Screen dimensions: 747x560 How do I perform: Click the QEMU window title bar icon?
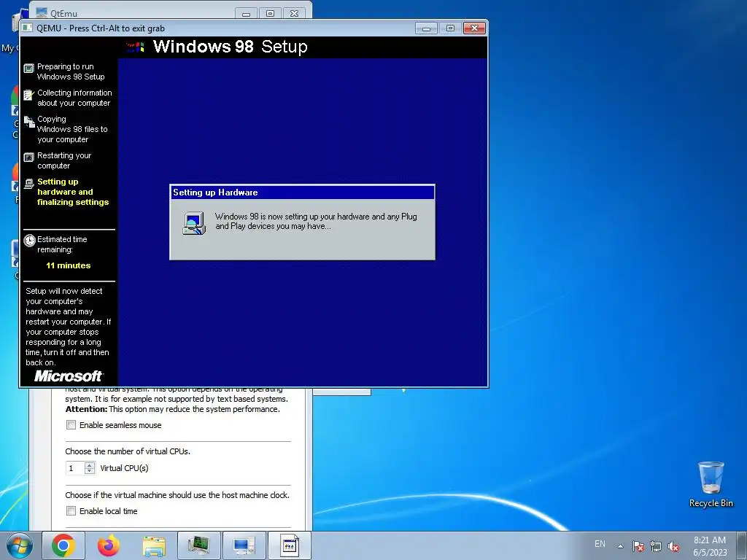(28, 28)
